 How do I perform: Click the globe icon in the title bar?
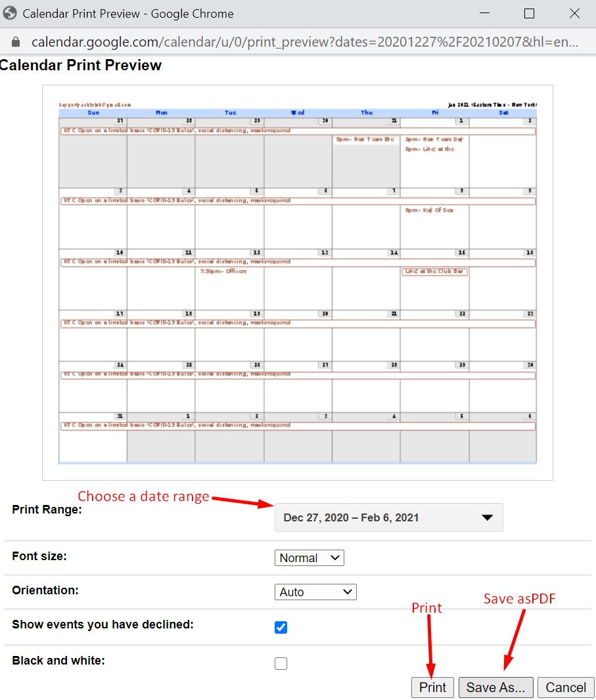pyautogui.click(x=10, y=13)
